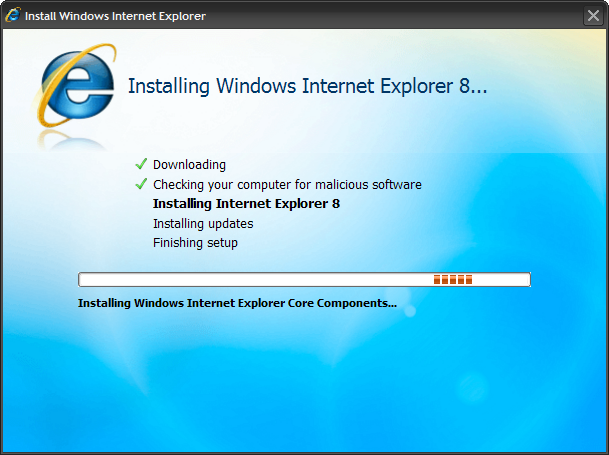609x455 pixels.
Task: Click the status "Installing Windows Internet Explorer Core Components..."
Action: pos(237,303)
